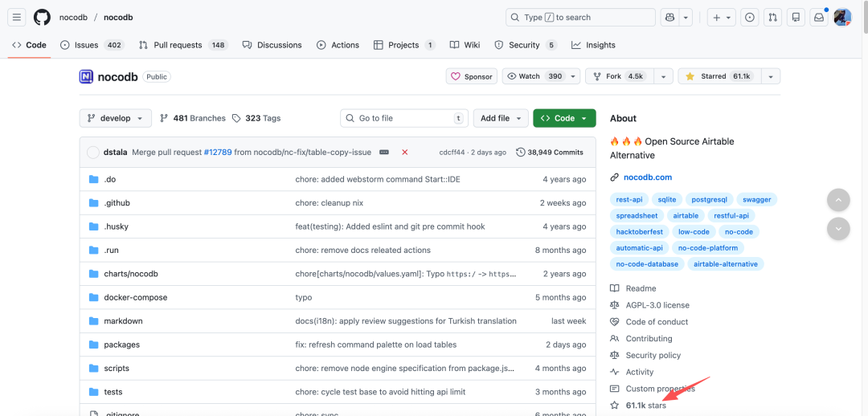Click the Fork button
This screenshot has width=868, height=416.
pyautogui.click(x=620, y=76)
